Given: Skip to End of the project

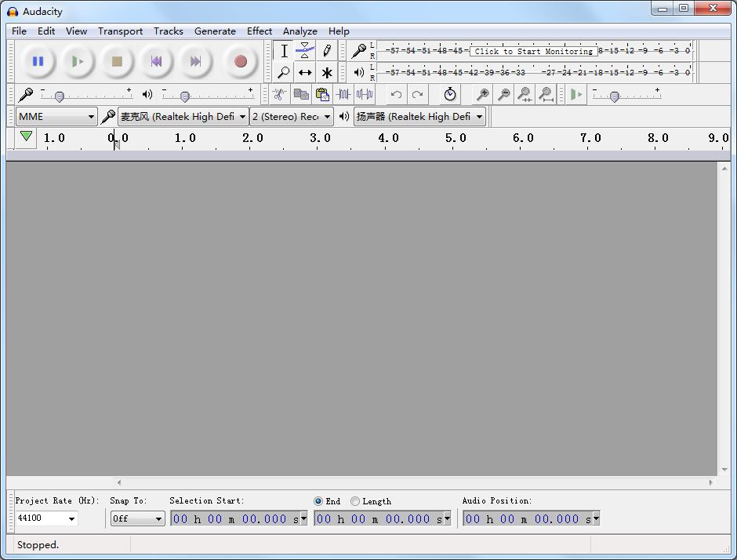Looking at the screenshot, I should click(195, 61).
